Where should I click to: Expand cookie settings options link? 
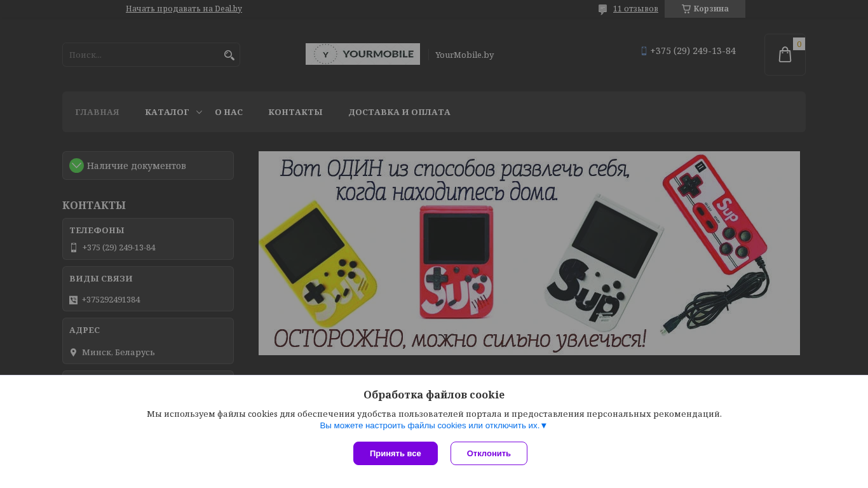coord(433,426)
